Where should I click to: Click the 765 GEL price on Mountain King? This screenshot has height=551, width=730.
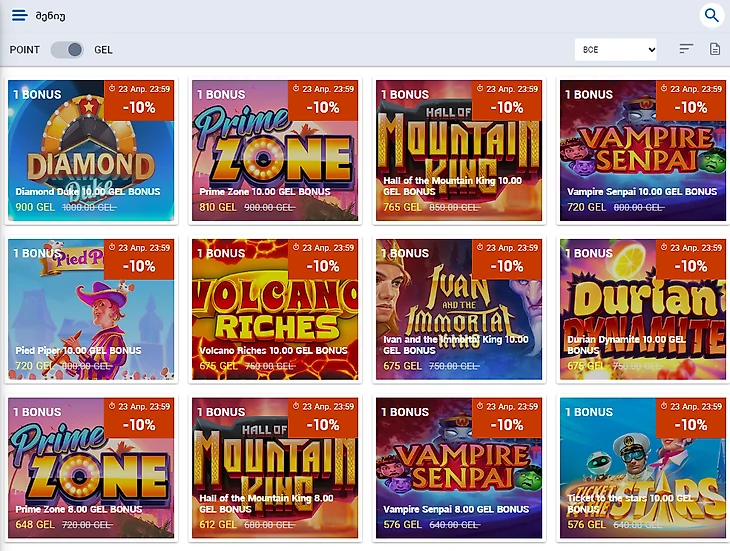(402, 207)
